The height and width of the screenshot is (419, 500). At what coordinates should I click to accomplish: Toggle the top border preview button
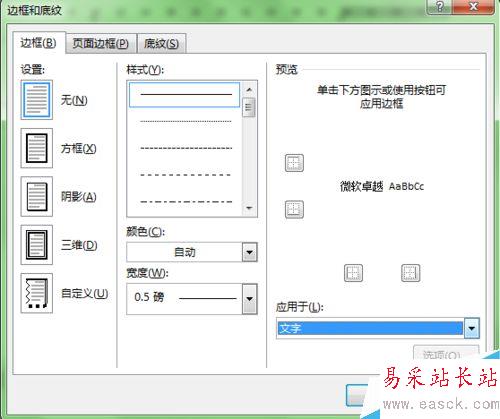click(x=294, y=163)
